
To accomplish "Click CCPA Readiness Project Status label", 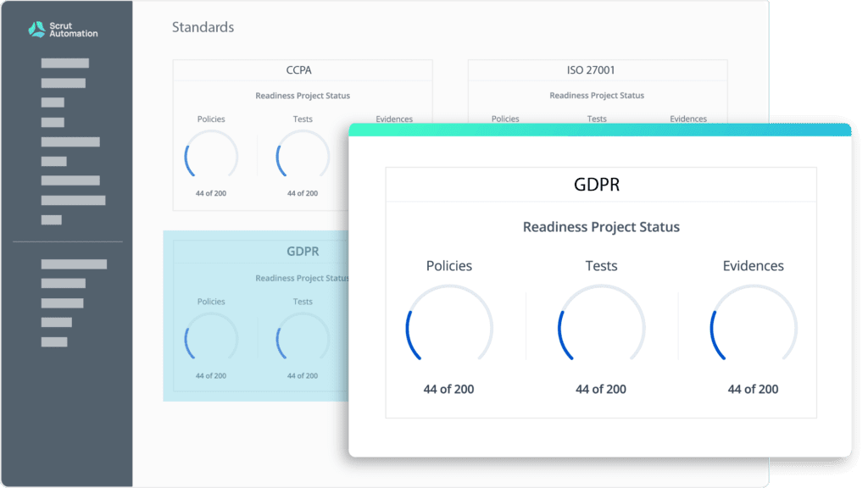I will pos(303,96).
